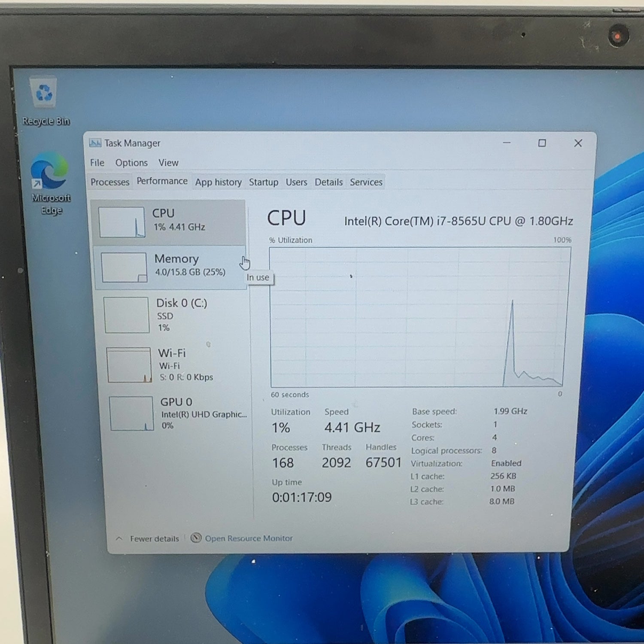The width and height of the screenshot is (644, 644).
Task: Open the File menu
Action: coord(97,163)
